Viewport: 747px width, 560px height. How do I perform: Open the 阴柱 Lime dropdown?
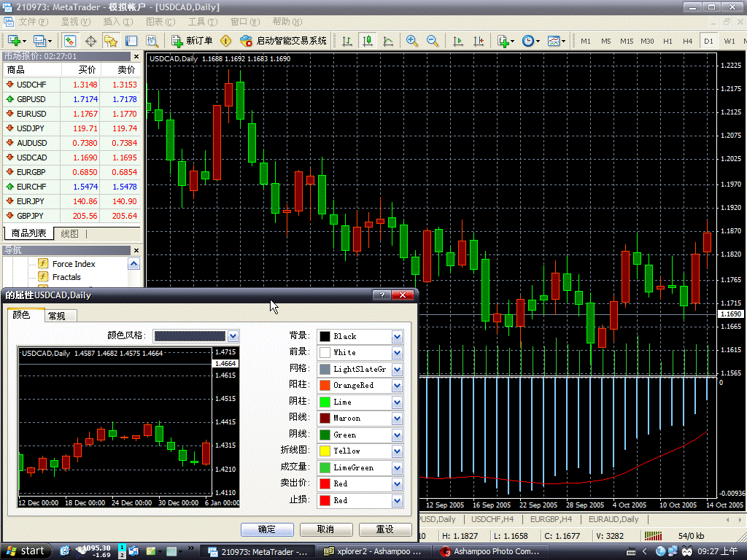click(398, 402)
